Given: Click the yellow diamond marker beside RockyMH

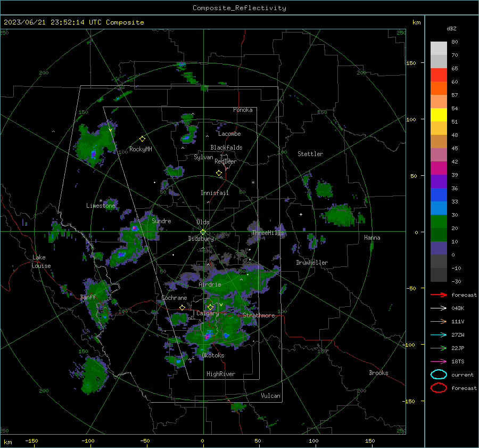Looking at the screenshot, I should click(x=142, y=139).
